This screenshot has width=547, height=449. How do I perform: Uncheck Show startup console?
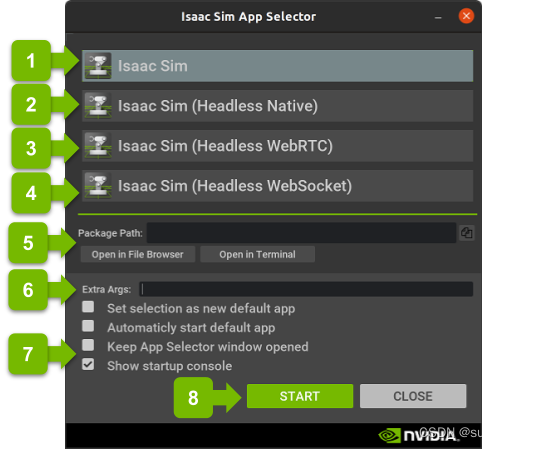pos(88,364)
